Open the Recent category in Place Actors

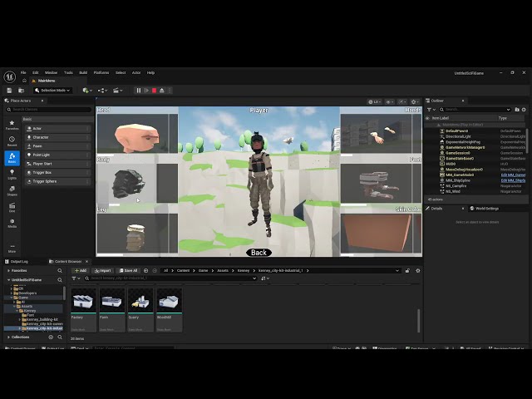click(x=12, y=141)
